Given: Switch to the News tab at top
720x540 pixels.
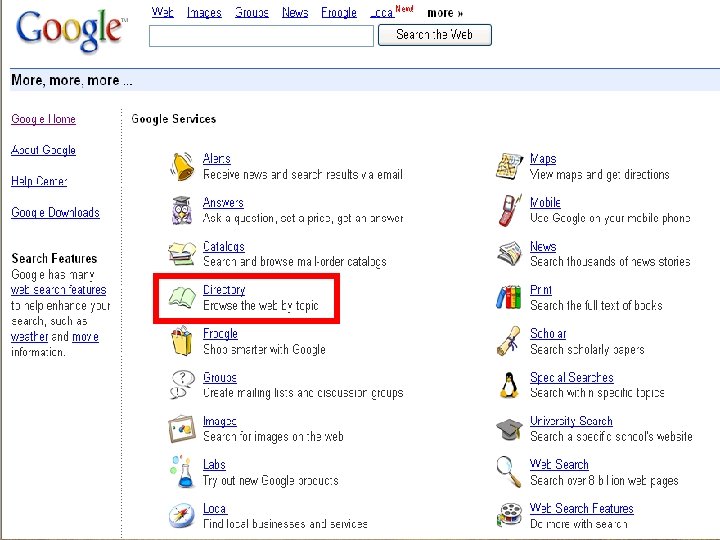Looking at the screenshot, I should 295,12.
